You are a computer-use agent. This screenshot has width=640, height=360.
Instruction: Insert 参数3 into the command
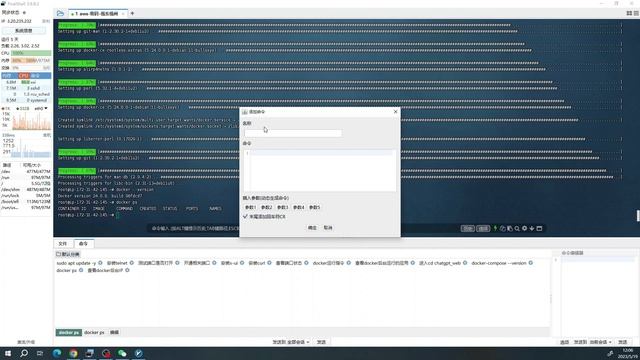(x=282, y=207)
